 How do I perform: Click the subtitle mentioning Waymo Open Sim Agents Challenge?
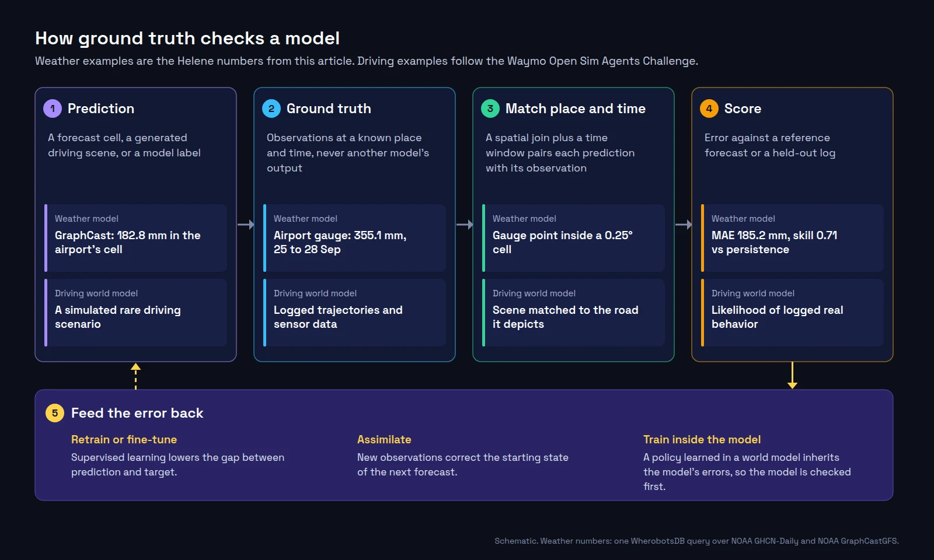click(367, 61)
